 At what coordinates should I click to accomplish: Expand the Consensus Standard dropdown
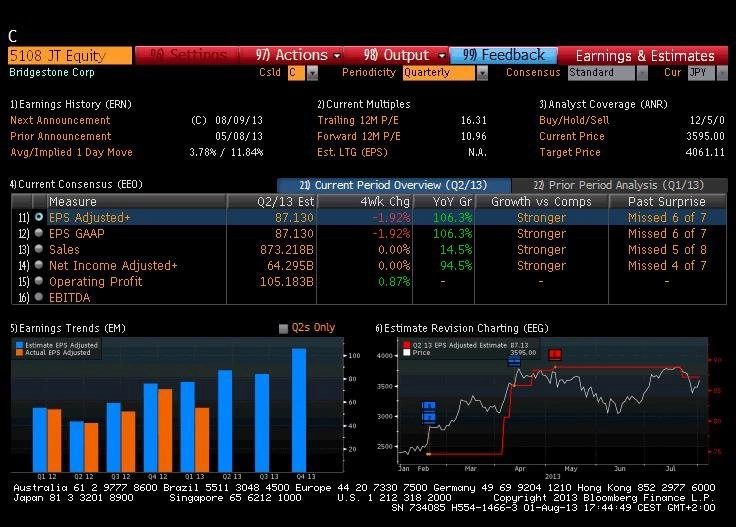(x=642, y=73)
